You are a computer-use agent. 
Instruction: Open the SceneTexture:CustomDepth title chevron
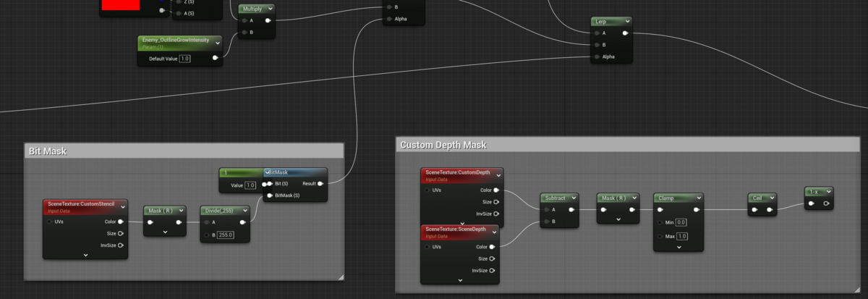pyautogui.click(x=498, y=175)
